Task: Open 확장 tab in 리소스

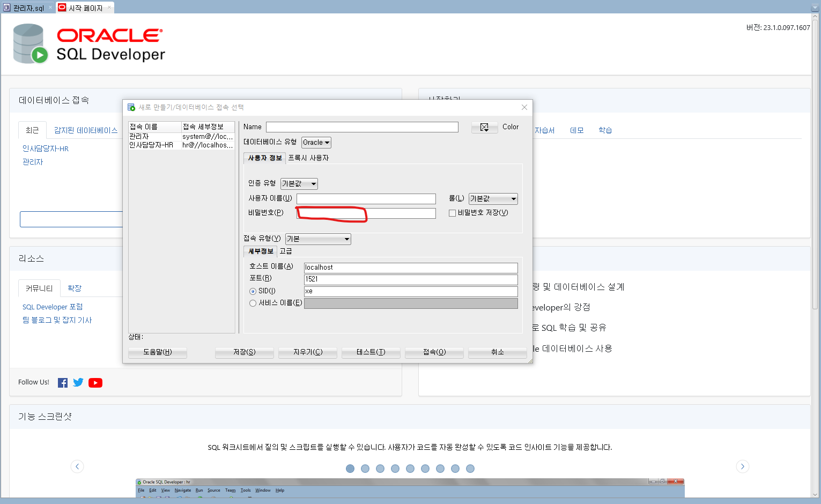Action: (x=75, y=288)
